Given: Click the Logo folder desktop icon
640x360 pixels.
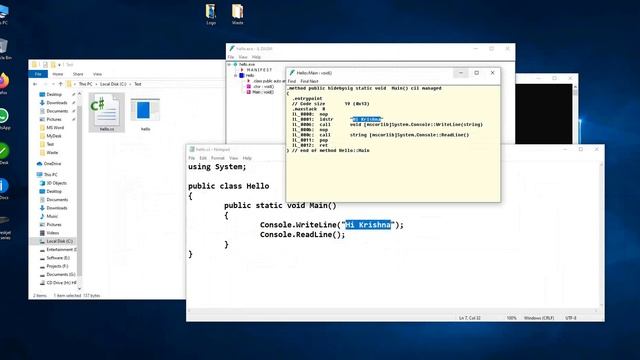Looking at the screenshot, I should pyautogui.click(x=211, y=14).
